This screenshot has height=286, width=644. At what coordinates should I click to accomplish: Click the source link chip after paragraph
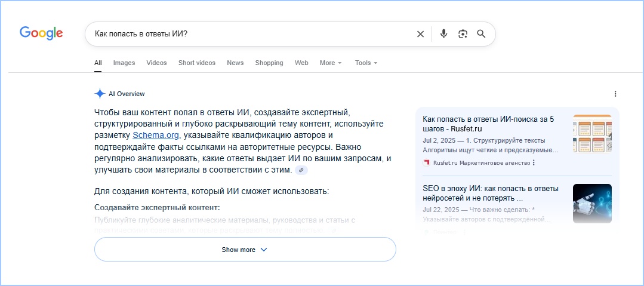[x=301, y=170]
